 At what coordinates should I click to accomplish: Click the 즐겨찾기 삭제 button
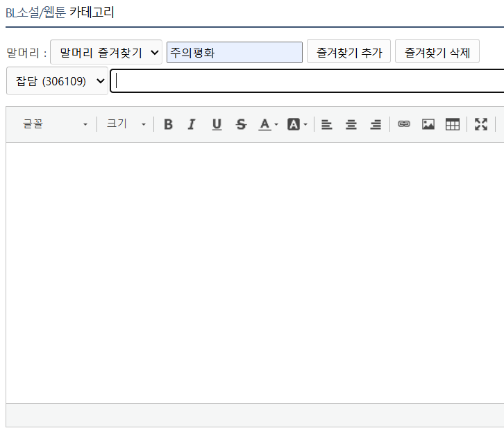pyautogui.click(x=437, y=52)
